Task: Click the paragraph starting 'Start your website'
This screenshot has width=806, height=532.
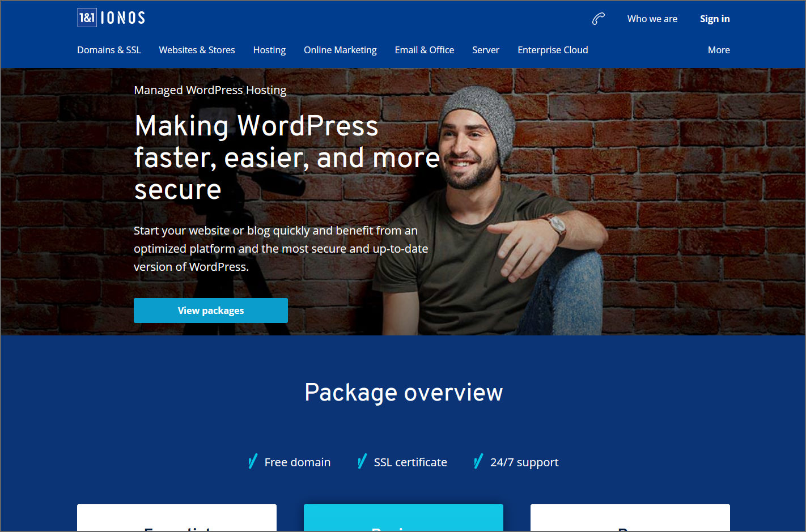Action: (x=281, y=249)
